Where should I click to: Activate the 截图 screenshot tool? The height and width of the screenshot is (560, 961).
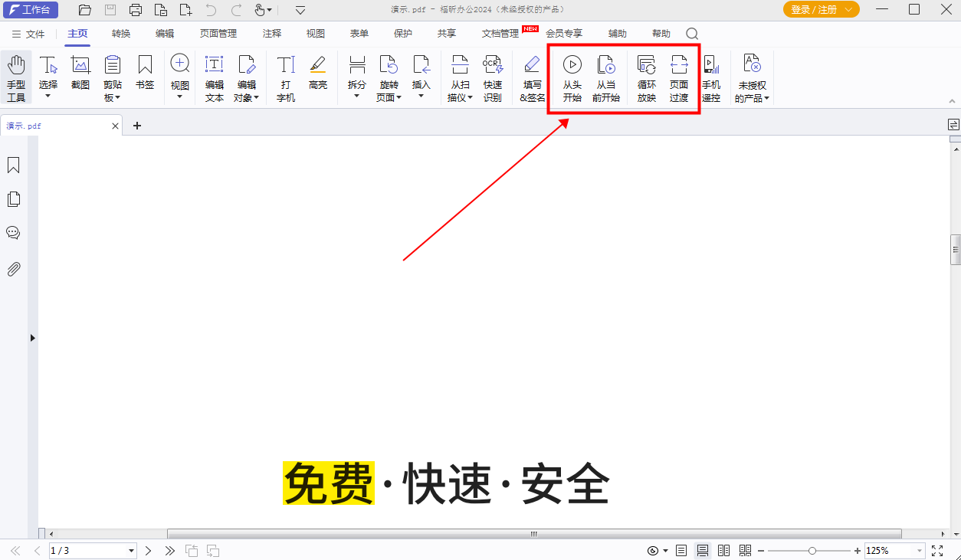coord(80,77)
